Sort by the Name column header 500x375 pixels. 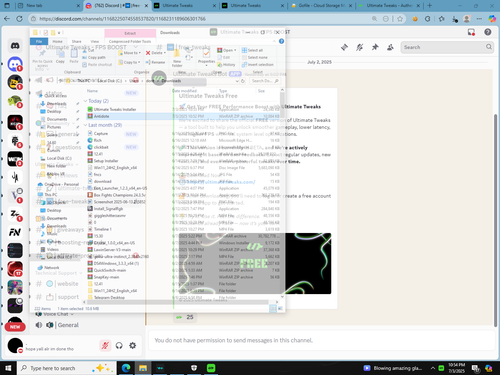point(92,91)
